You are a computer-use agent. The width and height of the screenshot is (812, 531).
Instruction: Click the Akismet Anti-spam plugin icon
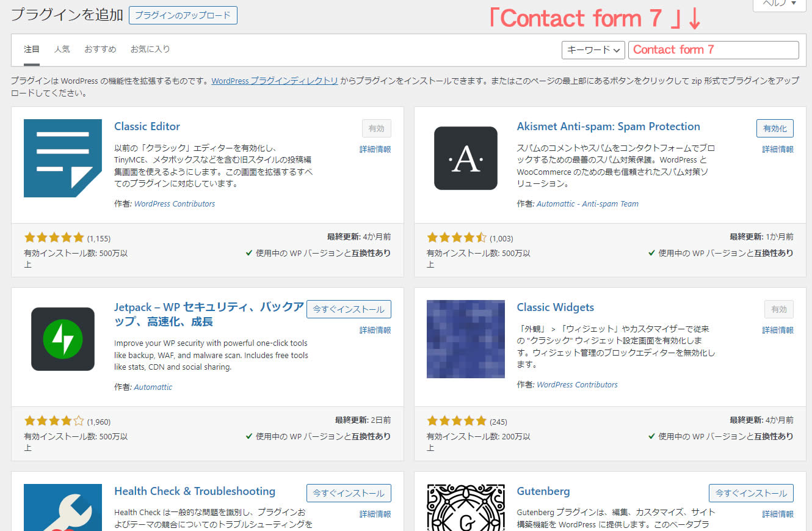tap(466, 158)
